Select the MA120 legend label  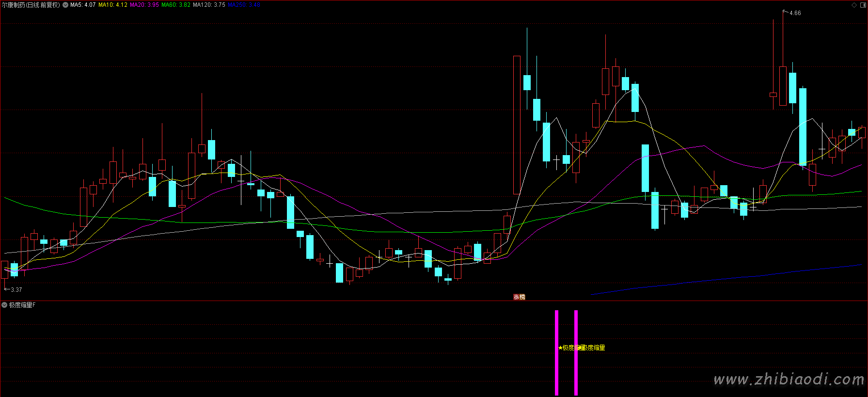[x=209, y=5]
